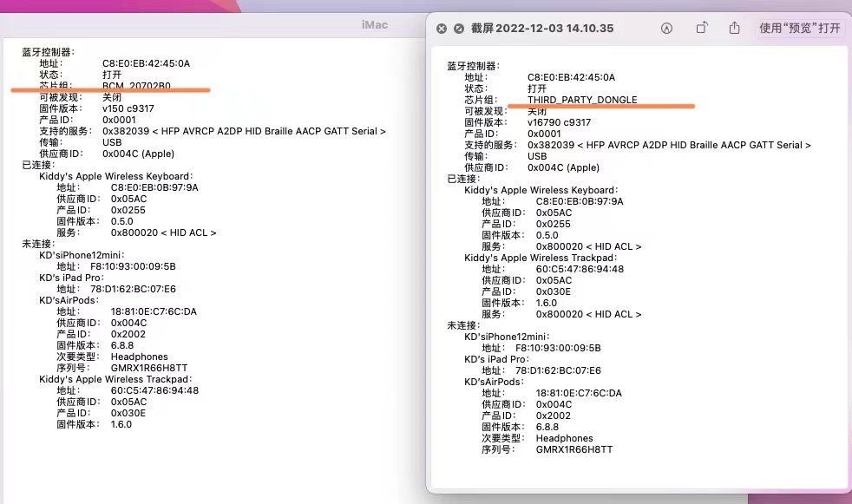The image size is (852, 504).
Task: Select the Quick Look title '截屏 2022-12-03 14.10.35'
Action: tap(542, 29)
